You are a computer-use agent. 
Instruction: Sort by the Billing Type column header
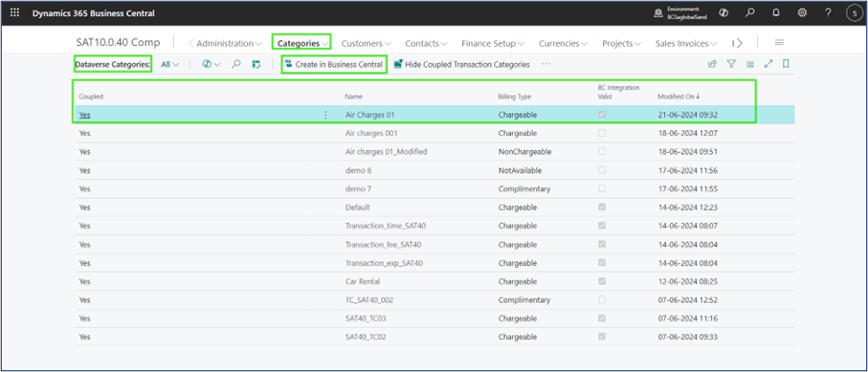[514, 97]
